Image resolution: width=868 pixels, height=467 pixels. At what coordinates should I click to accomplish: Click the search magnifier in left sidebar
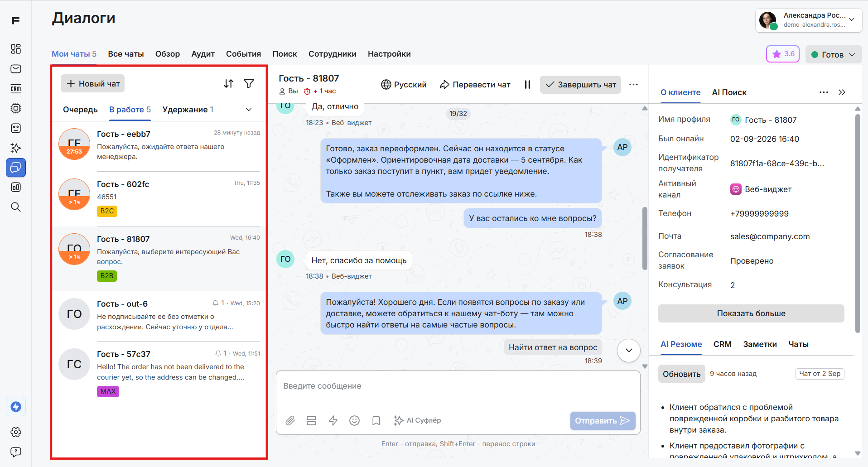point(16,207)
